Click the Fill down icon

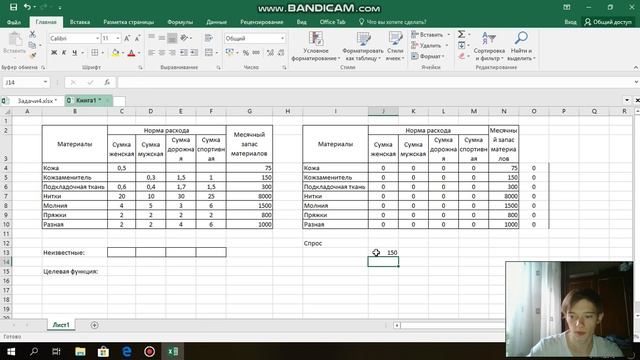pyautogui.click(x=462, y=45)
